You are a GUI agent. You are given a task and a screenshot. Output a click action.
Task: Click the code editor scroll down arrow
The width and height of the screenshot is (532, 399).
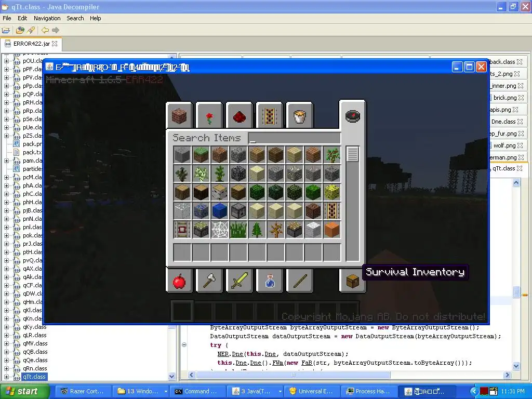click(516, 366)
